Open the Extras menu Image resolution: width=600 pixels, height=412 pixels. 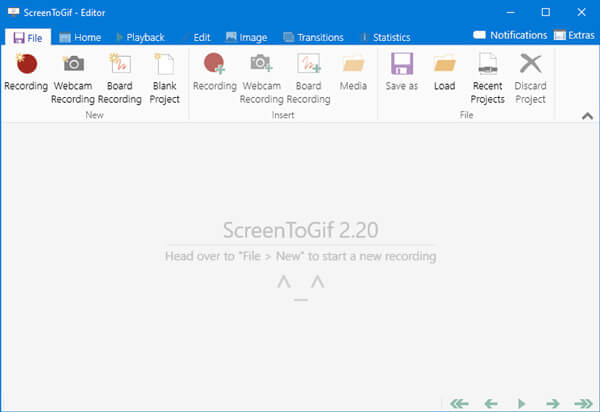click(x=574, y=35)
